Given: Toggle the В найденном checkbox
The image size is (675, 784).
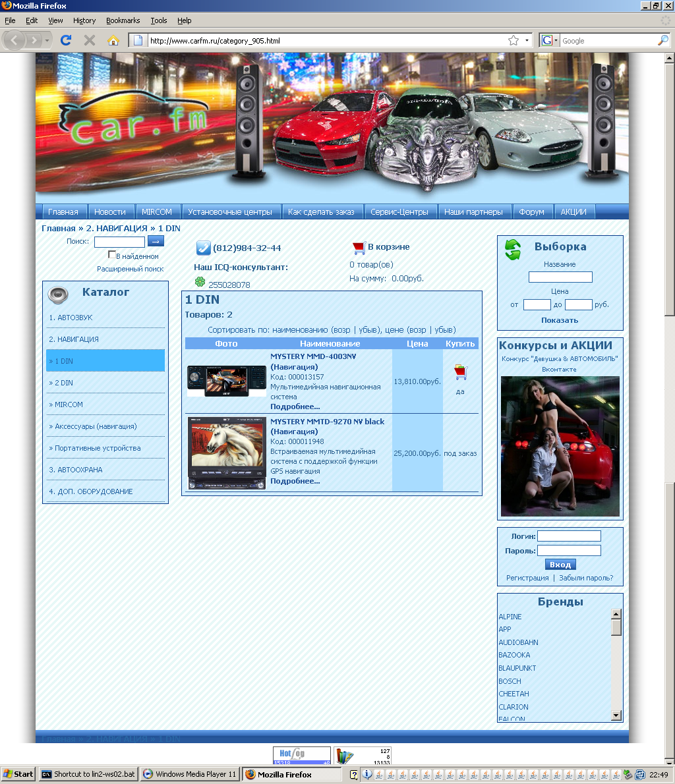Looking at the screenshot, I should pos(111,254).
